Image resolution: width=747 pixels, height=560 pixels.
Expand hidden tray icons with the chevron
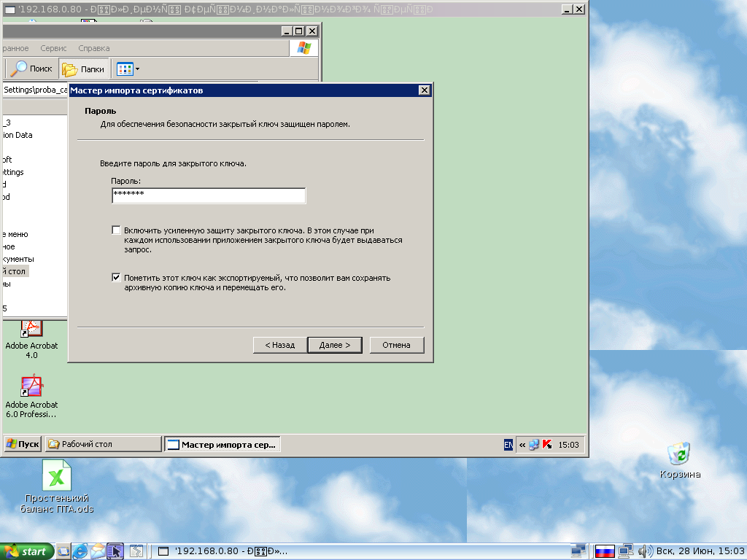(522, 445)
